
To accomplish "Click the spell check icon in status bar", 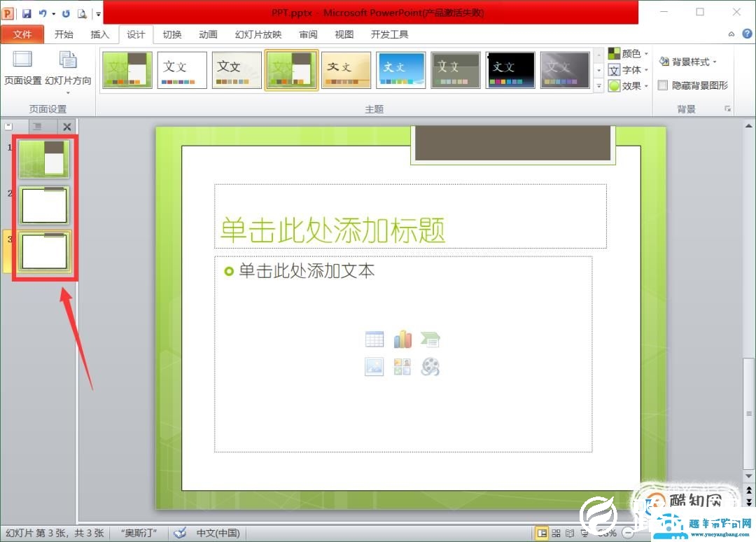I will click(180, 533).
